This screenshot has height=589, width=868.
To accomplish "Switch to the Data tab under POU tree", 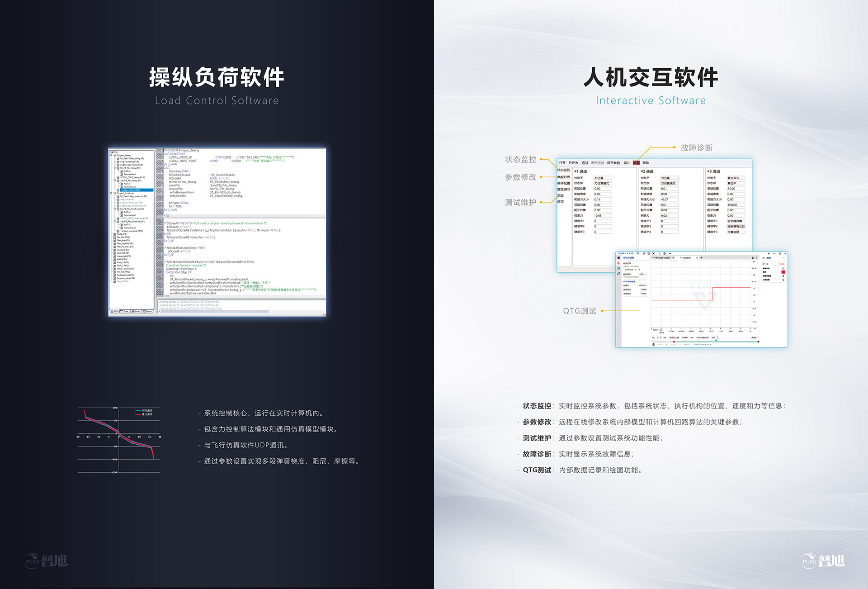I will point(125,311).
